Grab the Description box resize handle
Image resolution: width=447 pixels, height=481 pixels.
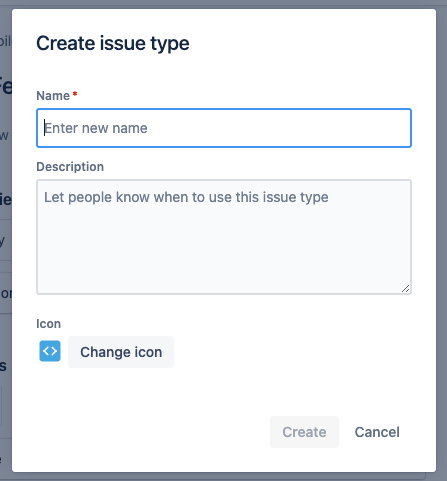pyautogui.click(x=405, y=289)
